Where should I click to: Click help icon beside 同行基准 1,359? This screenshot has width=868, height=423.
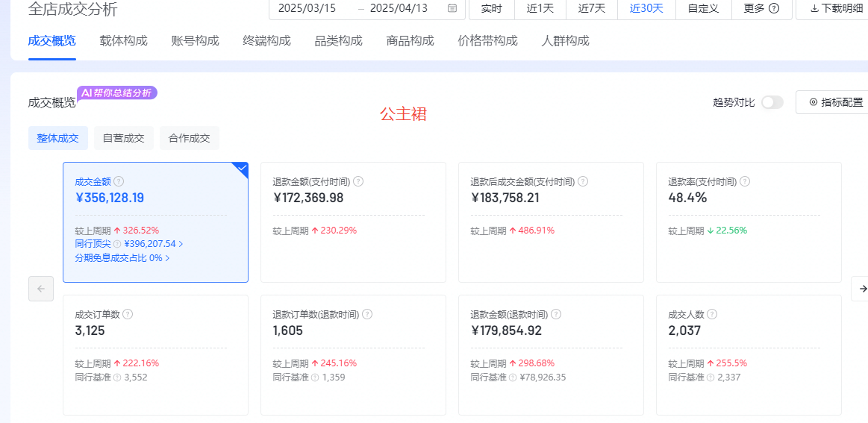315,377
